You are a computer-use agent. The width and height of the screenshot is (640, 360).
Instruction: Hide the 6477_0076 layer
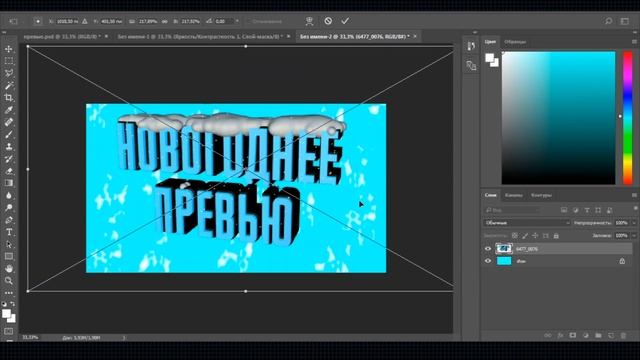tap(488, 249)
